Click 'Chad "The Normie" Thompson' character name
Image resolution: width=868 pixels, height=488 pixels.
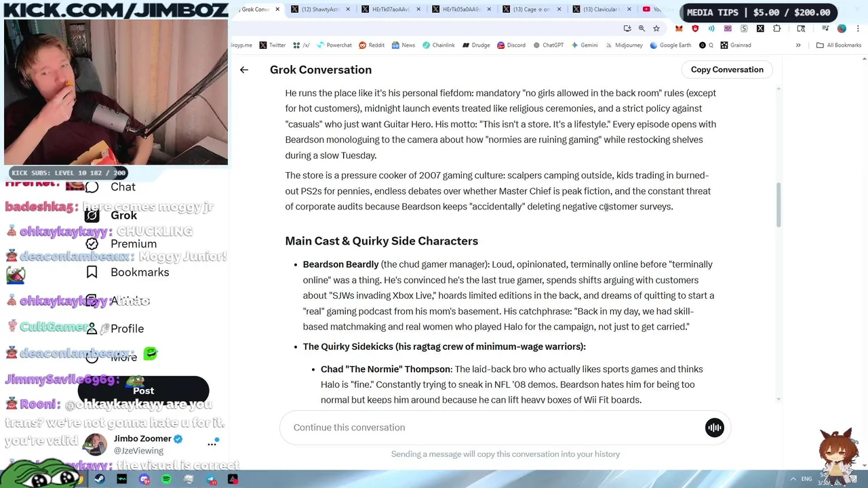point(386,369)
